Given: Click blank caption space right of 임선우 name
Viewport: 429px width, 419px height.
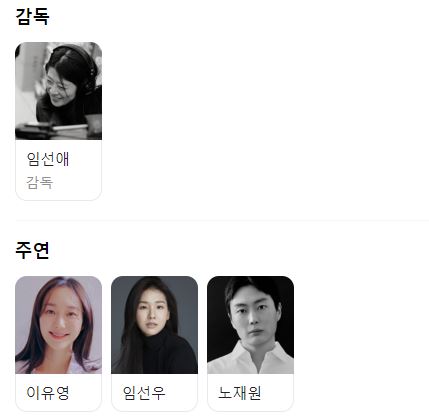Looking at the screenshot, I should click(x=181, y=393).
